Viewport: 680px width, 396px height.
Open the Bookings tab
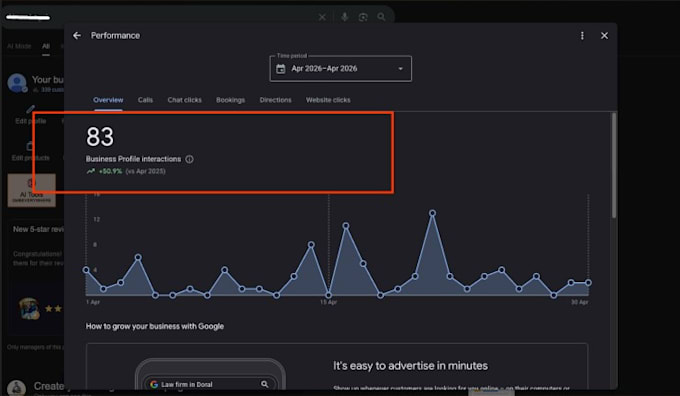(230, 100)
